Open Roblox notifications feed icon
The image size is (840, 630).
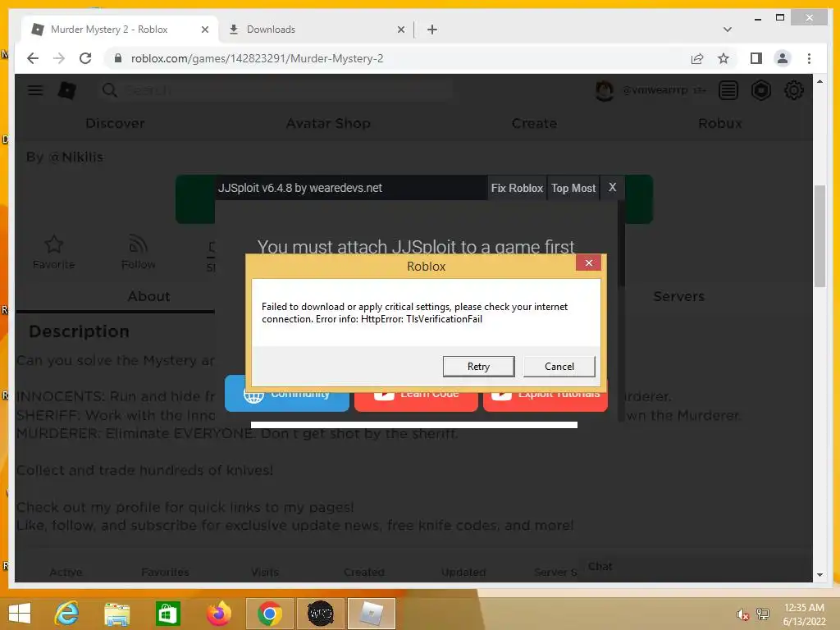(728, 90)
